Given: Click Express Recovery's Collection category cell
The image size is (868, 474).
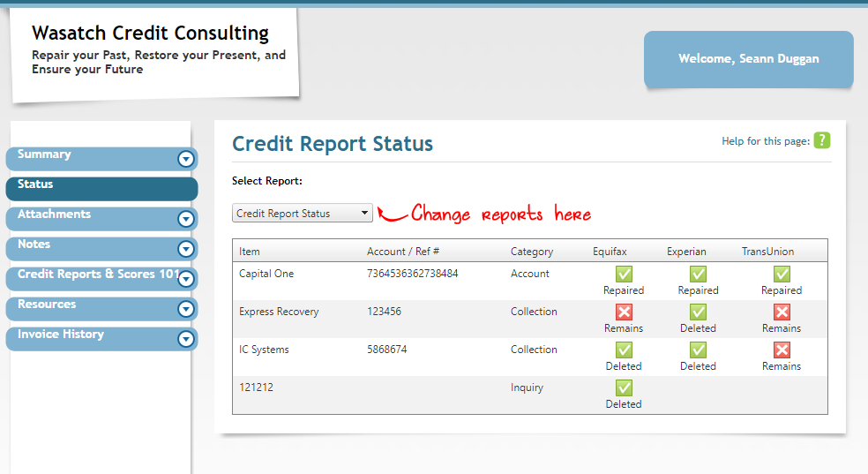Looking at the screenshot, I should click(534, 312).
